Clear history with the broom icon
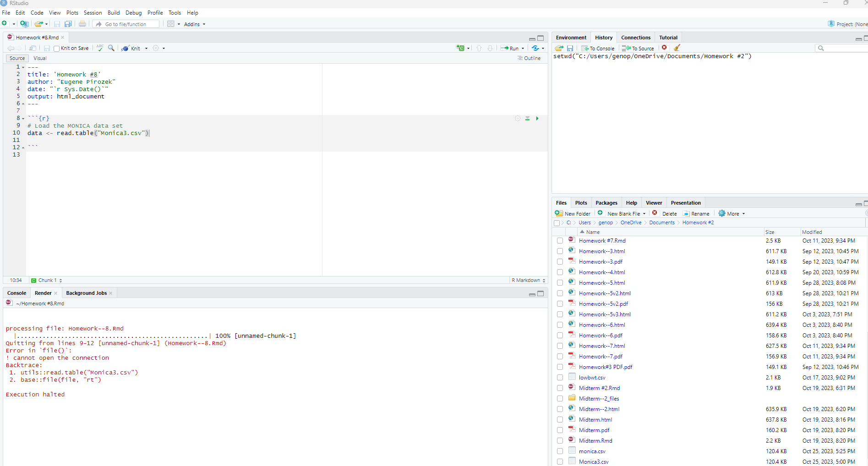The height and width of the screenshot is (466, 868). click(677, 48)
